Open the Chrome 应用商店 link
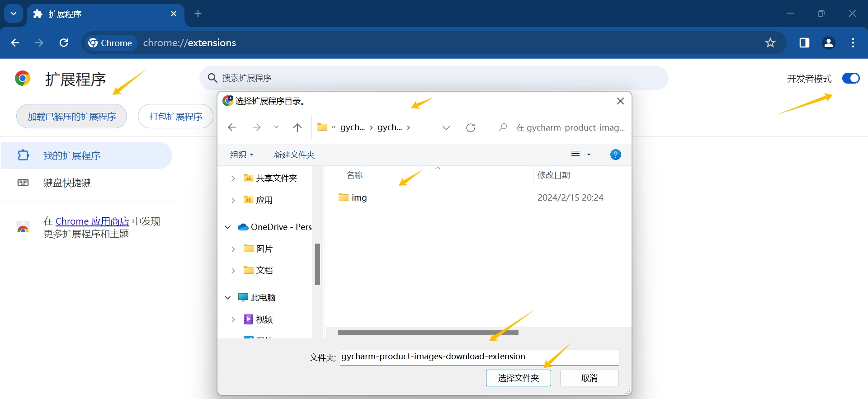This screenshot has height=399, width=868. click(92, 221)
